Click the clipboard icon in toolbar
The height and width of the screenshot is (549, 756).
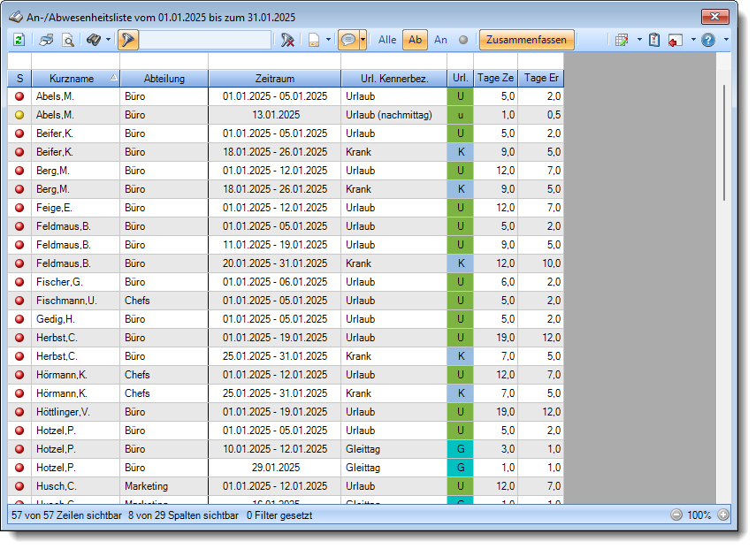tap(654, 40)
